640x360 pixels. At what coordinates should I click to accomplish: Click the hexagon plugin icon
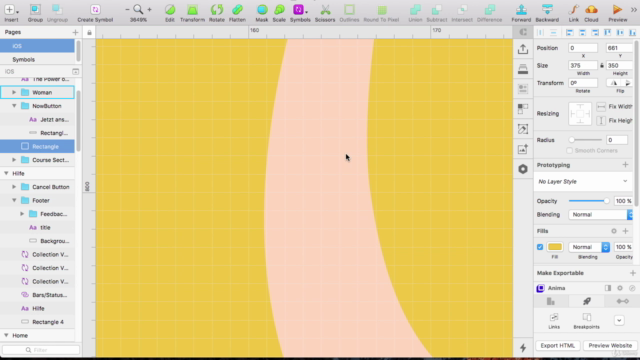(523, 169)
